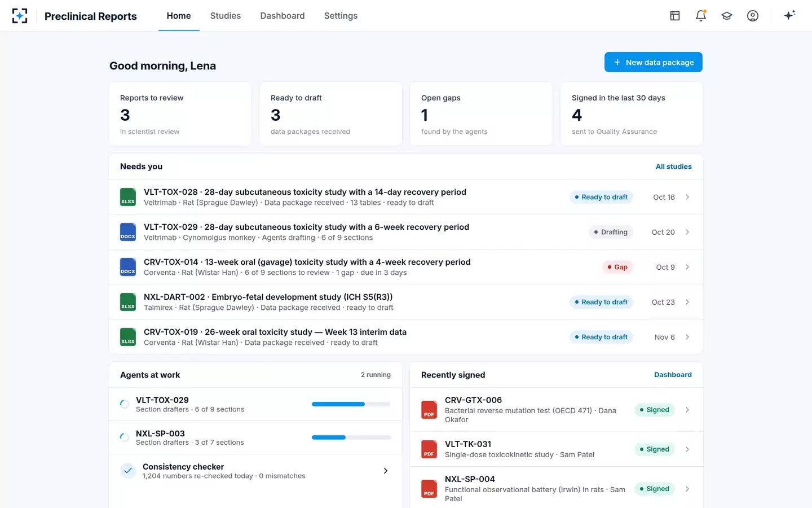Open the sparkle AI assistant icon

[789, 15]
